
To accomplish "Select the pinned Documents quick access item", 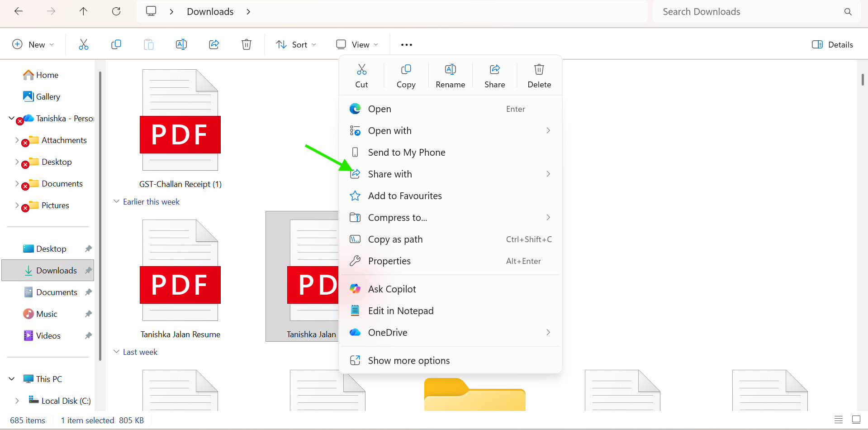I will (x=48, y=292).
